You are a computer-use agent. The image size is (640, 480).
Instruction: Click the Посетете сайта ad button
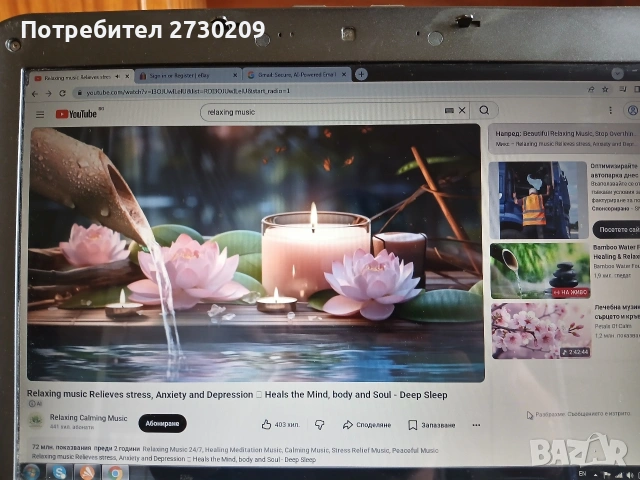[x=617, y=229]
